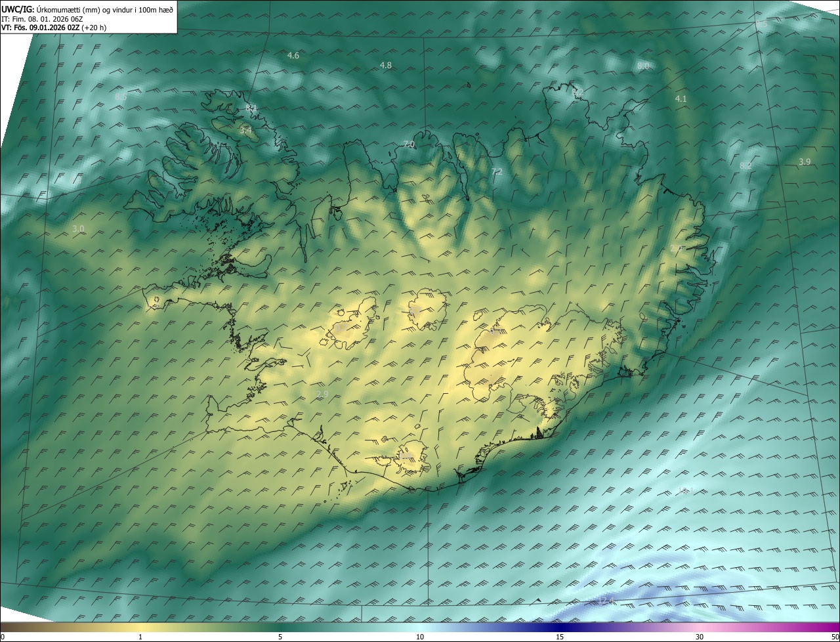Click the 7.2 value on the map
Screen dimensions: 840x642
[497, 171]
